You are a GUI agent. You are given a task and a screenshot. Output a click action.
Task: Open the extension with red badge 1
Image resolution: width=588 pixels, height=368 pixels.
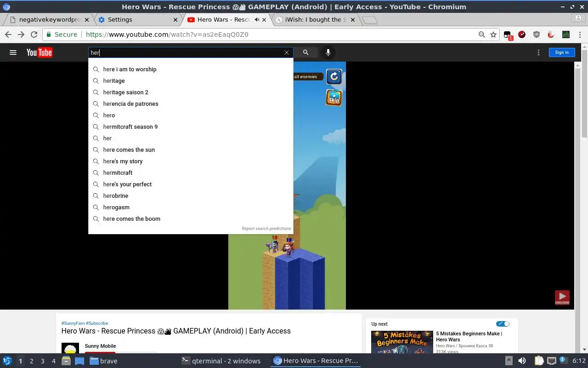click(508, 35)
